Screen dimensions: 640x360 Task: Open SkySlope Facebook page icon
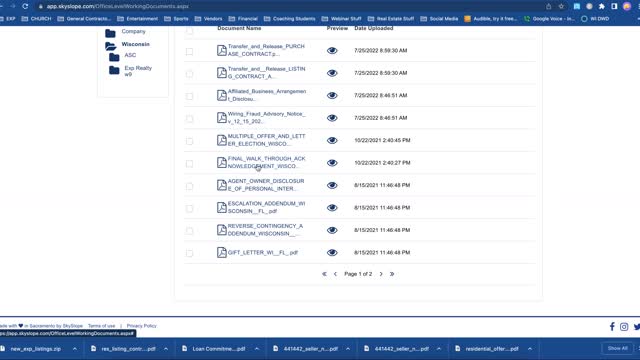pos(612,326)
